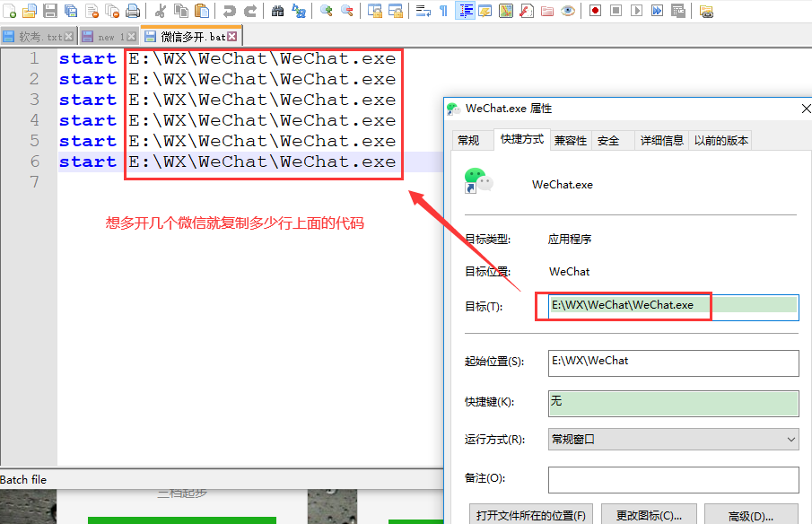
Task: Open the Replace dialog icon
Action: [x=298, y=11]
